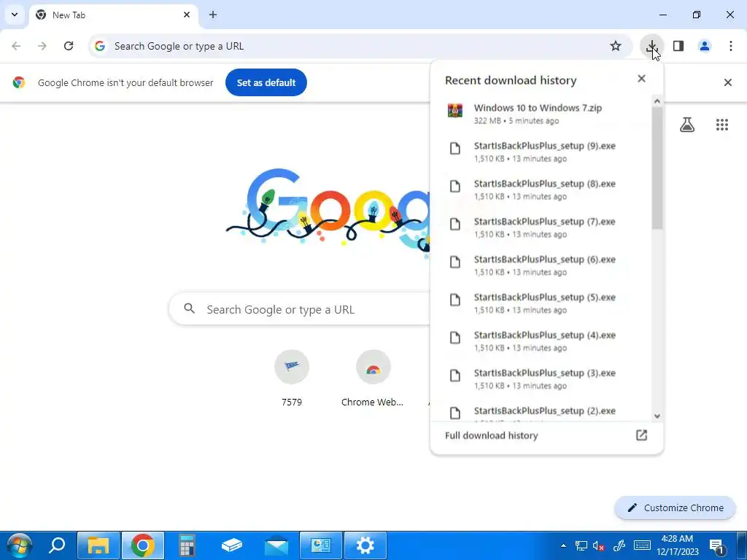Click the taskbar clock showing 4:28 AM
Image resolution: width=747 pixels, height=560 pixels.
(678, 545)
